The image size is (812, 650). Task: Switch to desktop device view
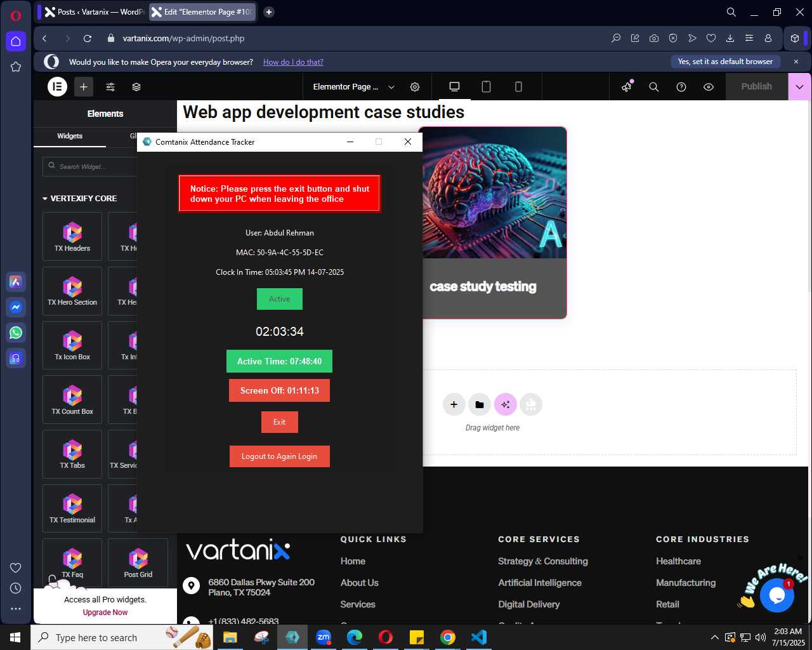[x=454, y=87]
